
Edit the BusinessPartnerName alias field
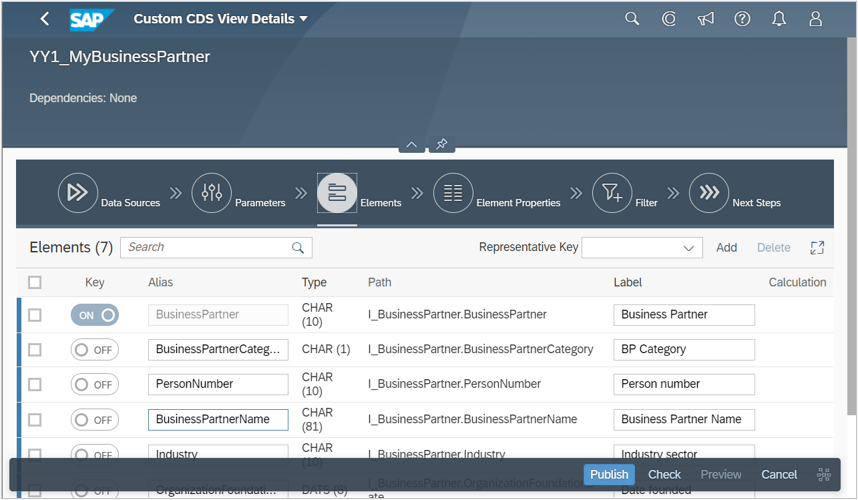[x=218, y=420]
